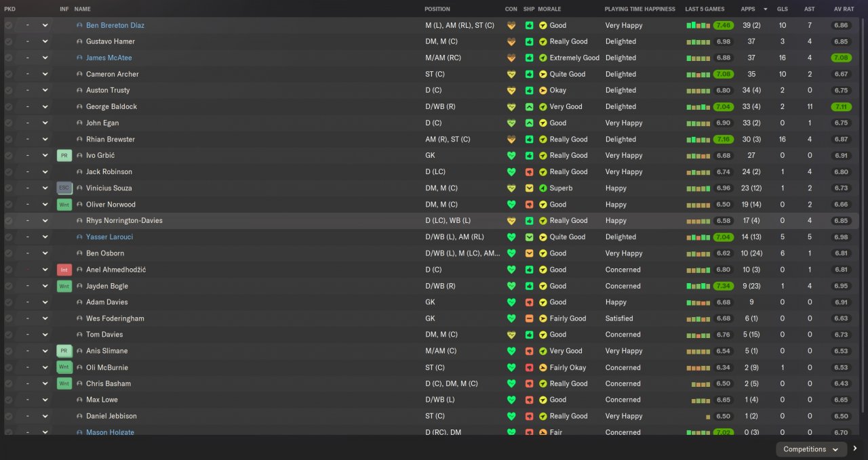
Task: Click the ESC info badge for Vinicius Souza
Action: tap(64, 188)
